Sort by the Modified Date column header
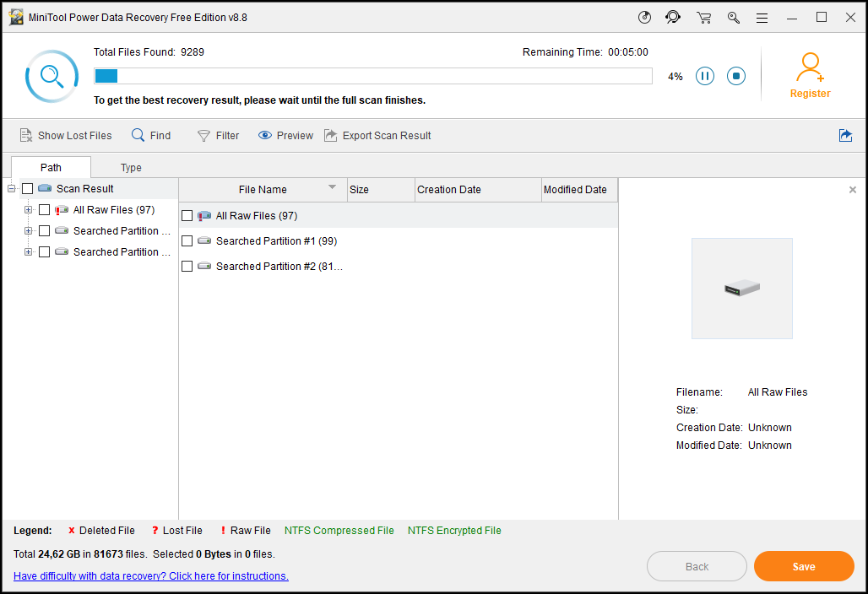 tap(579, 190)
